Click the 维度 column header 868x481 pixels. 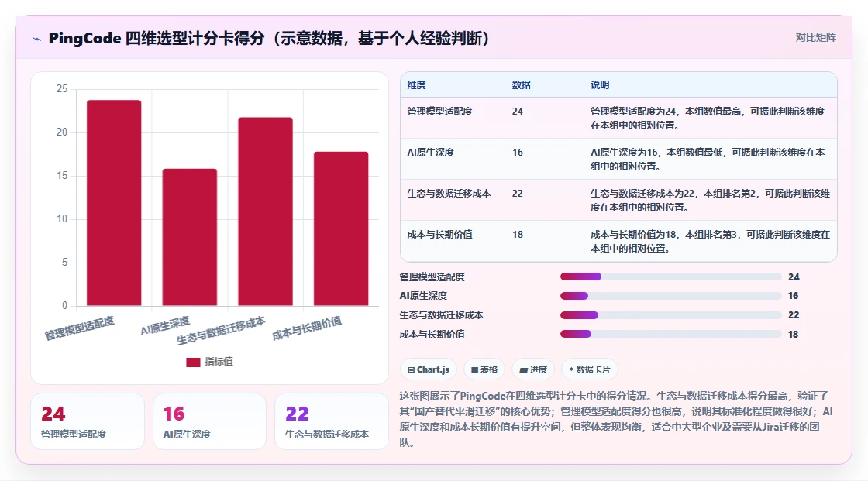coord(416,84)
